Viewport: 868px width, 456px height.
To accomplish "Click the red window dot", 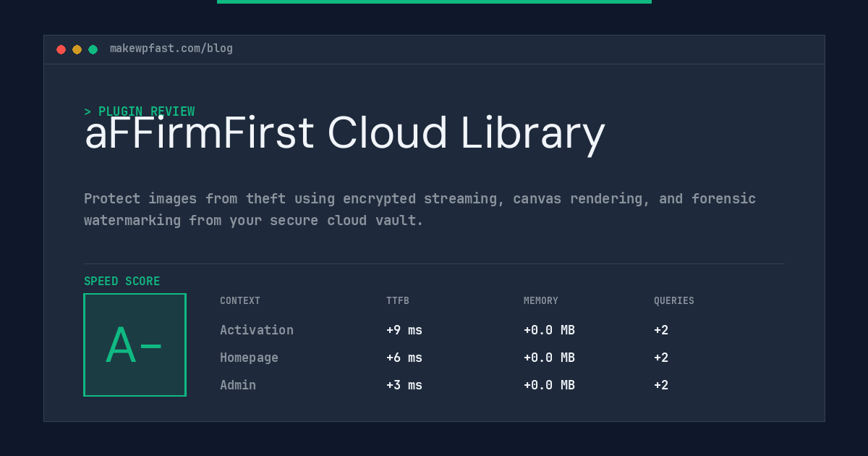I will coord(61,49).
